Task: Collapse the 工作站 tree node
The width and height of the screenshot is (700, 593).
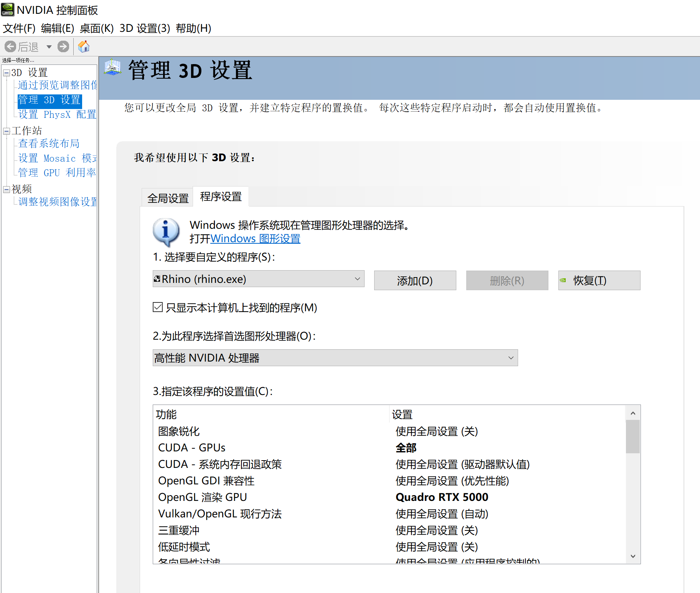Action: (7, 131)
